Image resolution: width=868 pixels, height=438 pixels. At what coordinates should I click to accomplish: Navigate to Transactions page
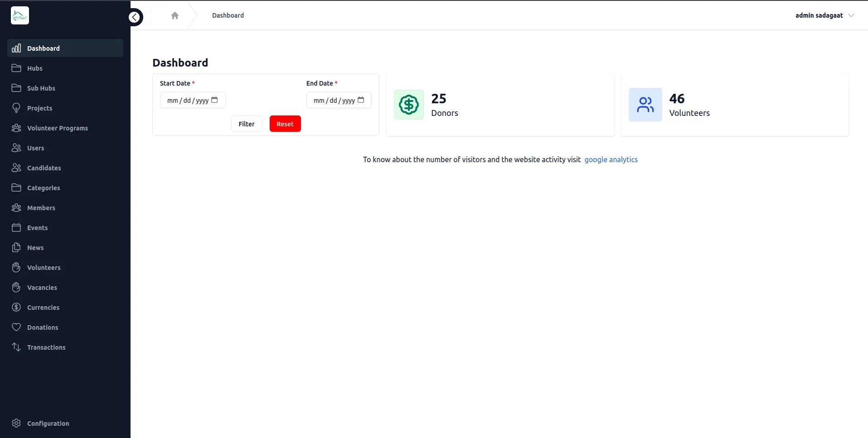tap(65, 347)
